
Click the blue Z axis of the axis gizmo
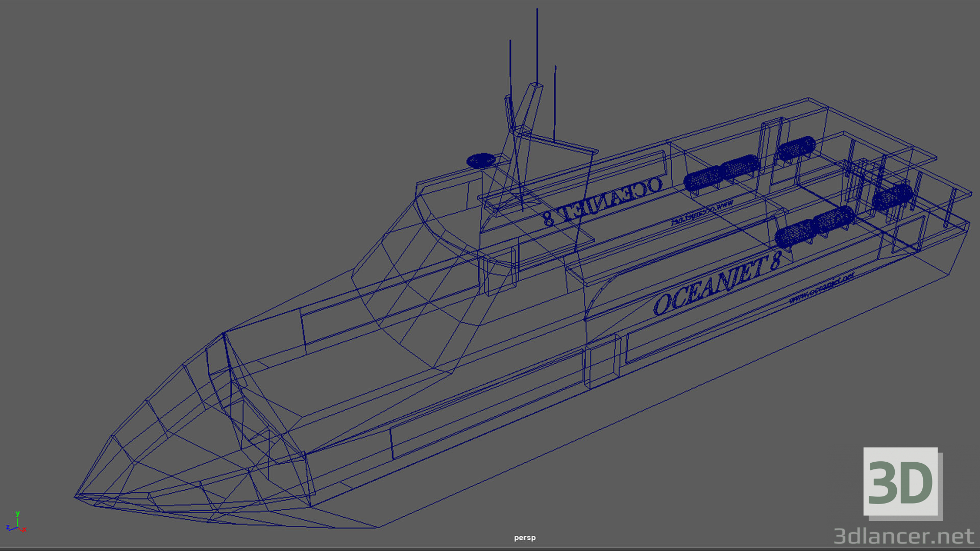pyautogui.click(x=8, y=528)
